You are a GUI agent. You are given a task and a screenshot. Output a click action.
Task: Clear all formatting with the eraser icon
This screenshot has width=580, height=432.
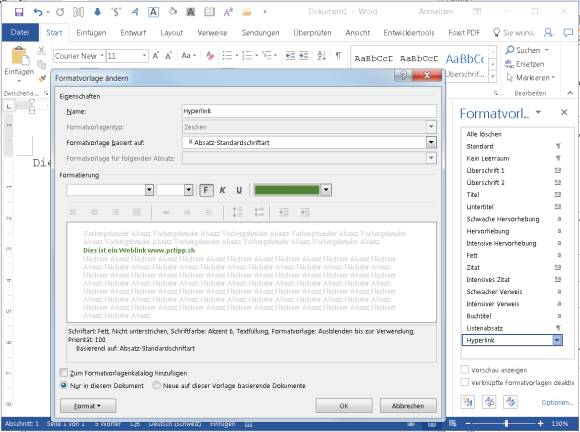click(210, 56)
